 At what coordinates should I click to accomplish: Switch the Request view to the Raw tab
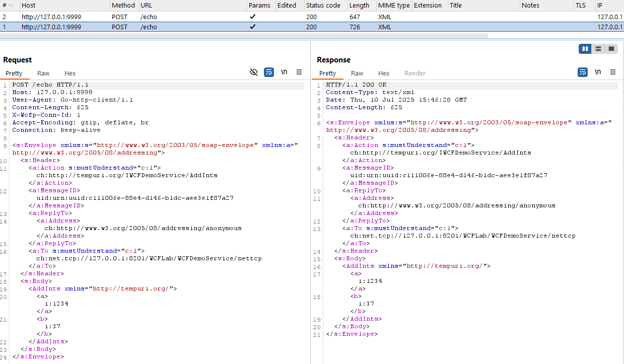pyautogui.click(x=43, y=73)
